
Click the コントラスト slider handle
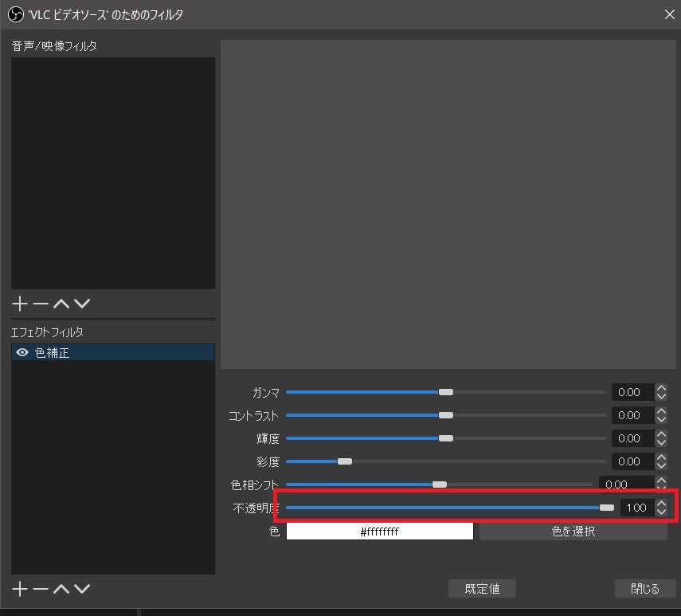click(445, 415)
